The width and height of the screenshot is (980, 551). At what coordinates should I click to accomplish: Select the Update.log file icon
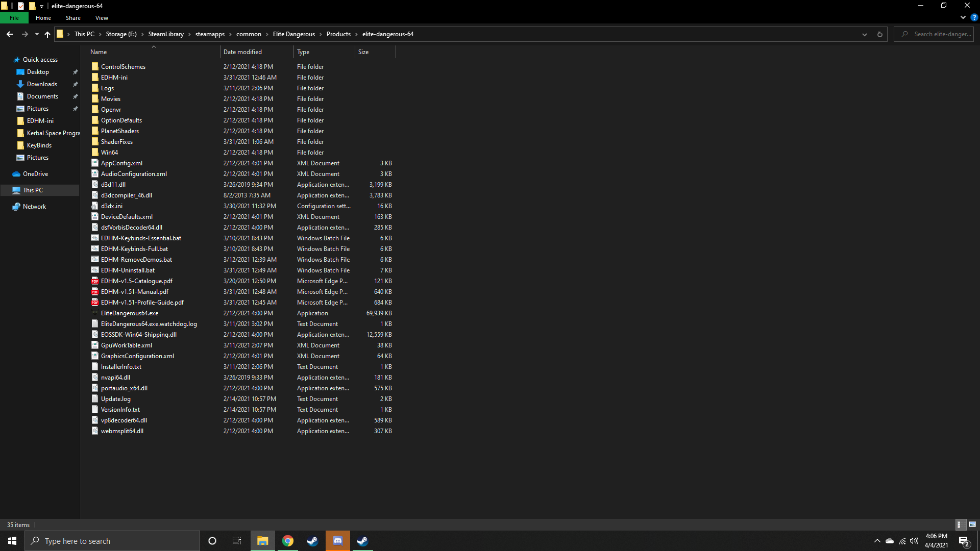[95, 399]
